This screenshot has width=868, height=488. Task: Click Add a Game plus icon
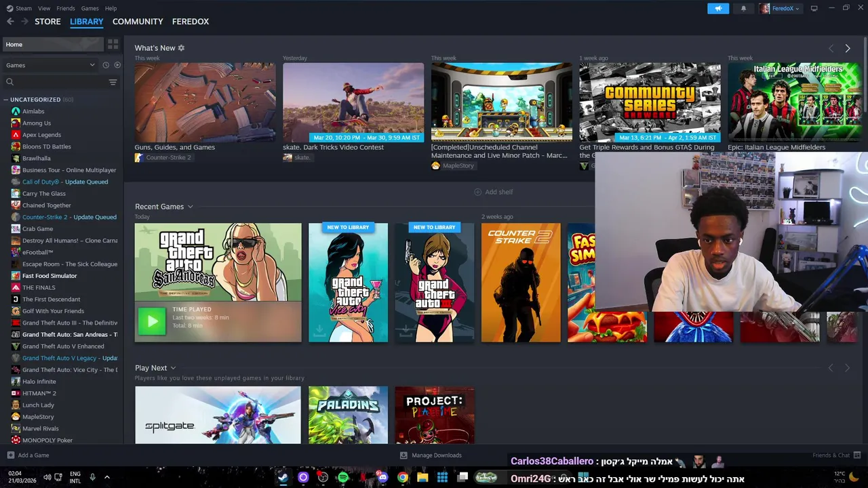(x=10, y=455)
